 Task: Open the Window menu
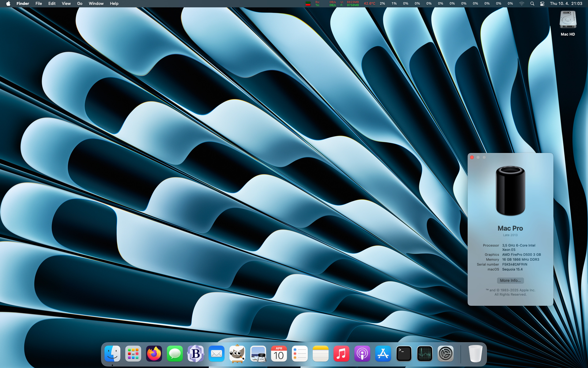pos(96,4)
